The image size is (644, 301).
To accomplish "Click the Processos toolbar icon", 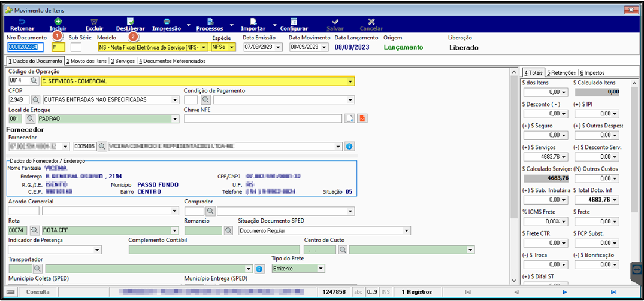I will click(210, 22).
